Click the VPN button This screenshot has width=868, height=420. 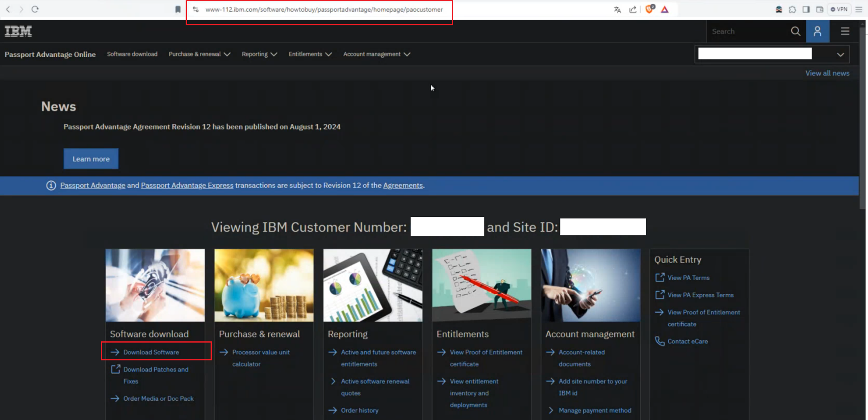pyautogui.click(x=839, y=9)
